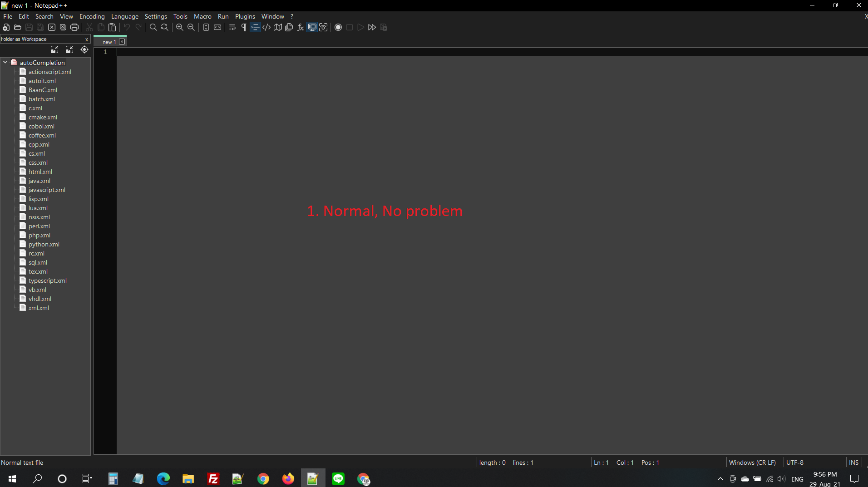Open Microsoft Edge from taskbar
868x487 pixels.
coord(163,478)
